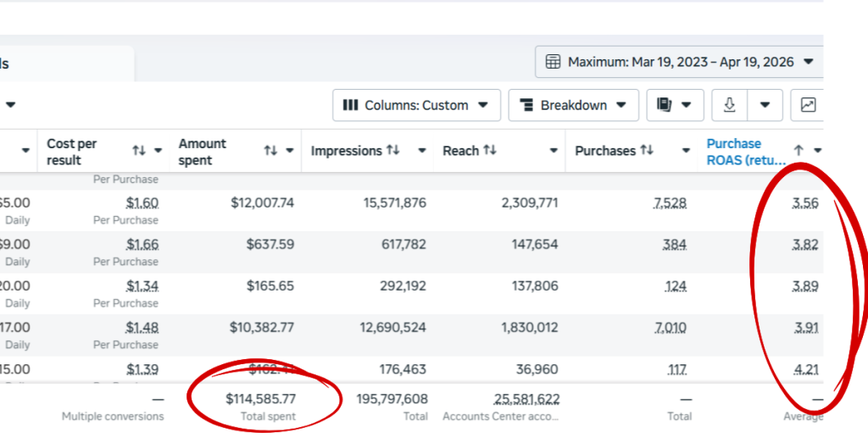Open Impressions column options caret
The image size is (868, 443).
tap(422, 151)
